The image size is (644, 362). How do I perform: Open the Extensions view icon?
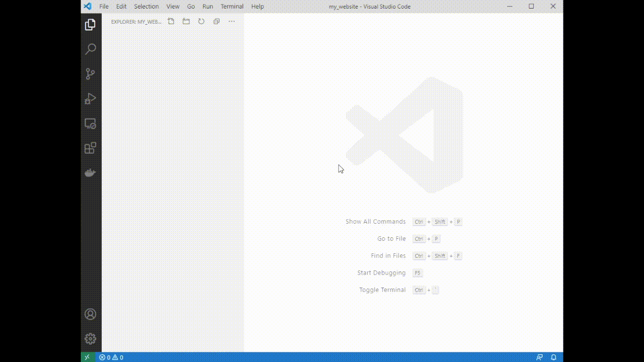[x=90, y=148]
